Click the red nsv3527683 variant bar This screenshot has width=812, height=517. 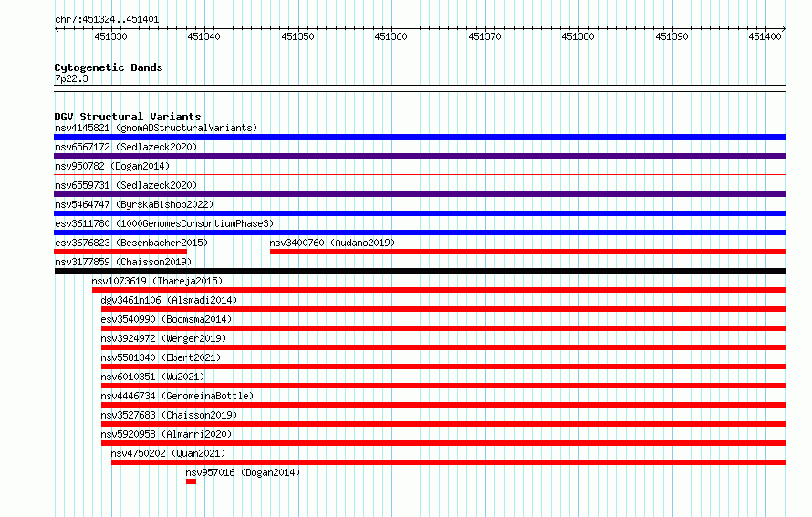443,424
